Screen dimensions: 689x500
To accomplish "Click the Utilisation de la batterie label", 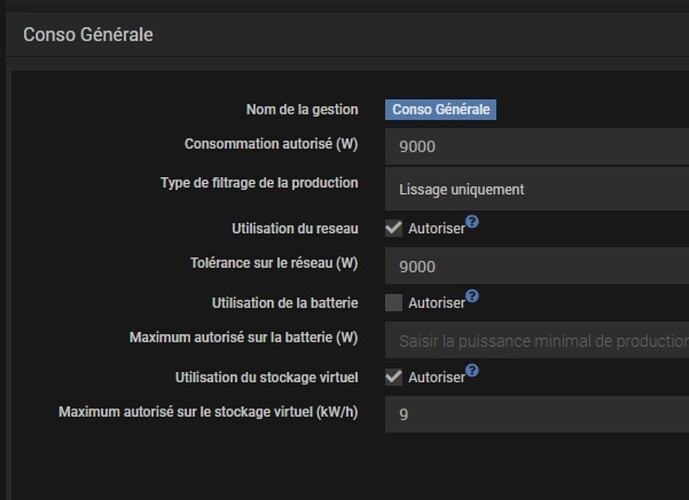I will click(x=285, y=303).
